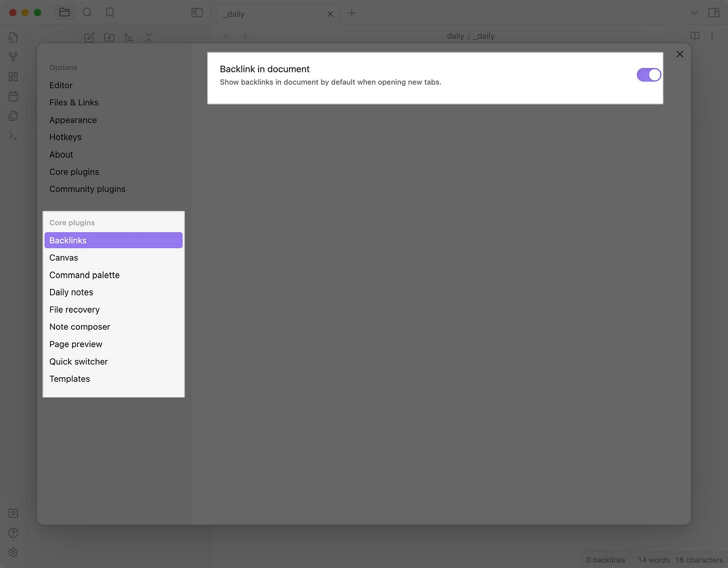Viewport: 728px width, 568px height.
Task: Create new note icon
Action: 89,37
